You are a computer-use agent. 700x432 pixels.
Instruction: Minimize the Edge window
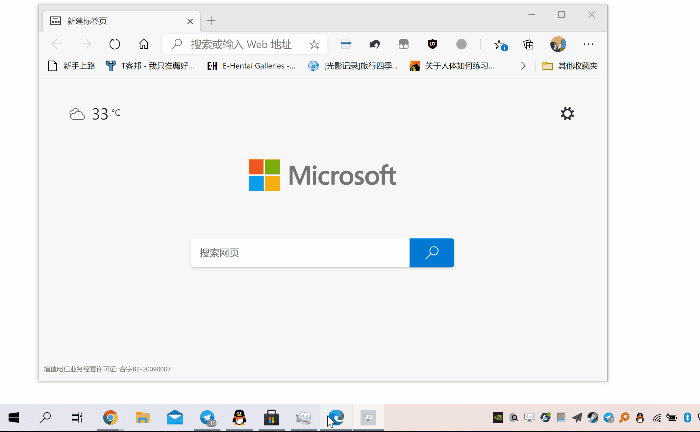[531, 15]
